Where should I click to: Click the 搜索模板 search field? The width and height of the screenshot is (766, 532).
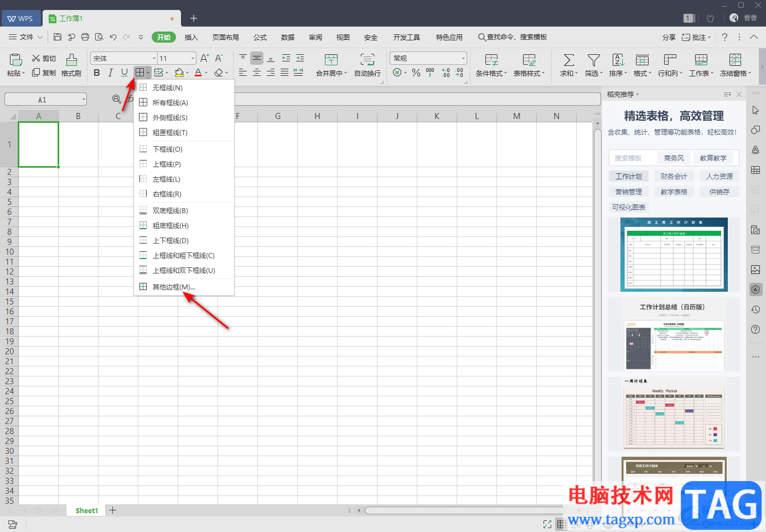tap(632, 158)
